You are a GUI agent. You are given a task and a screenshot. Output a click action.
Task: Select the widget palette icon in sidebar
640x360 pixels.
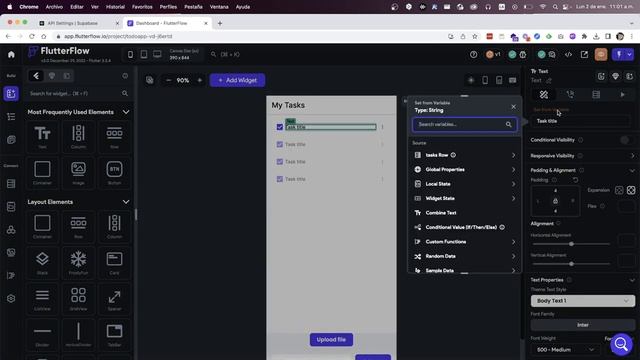coord(11,93)
